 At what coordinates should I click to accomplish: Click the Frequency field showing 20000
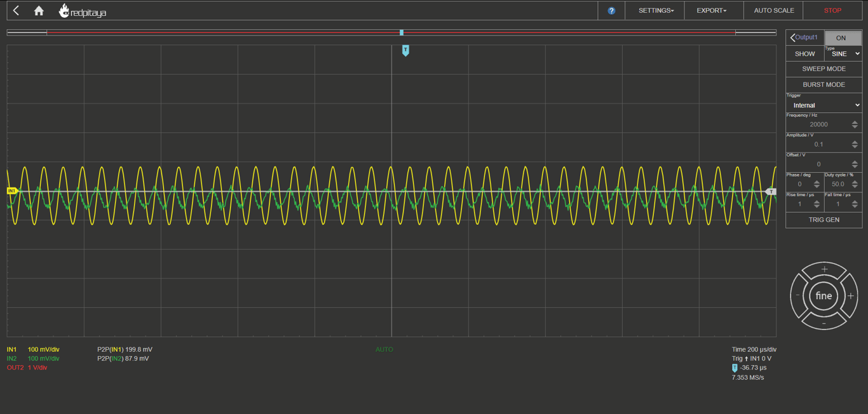coord(818,124)
